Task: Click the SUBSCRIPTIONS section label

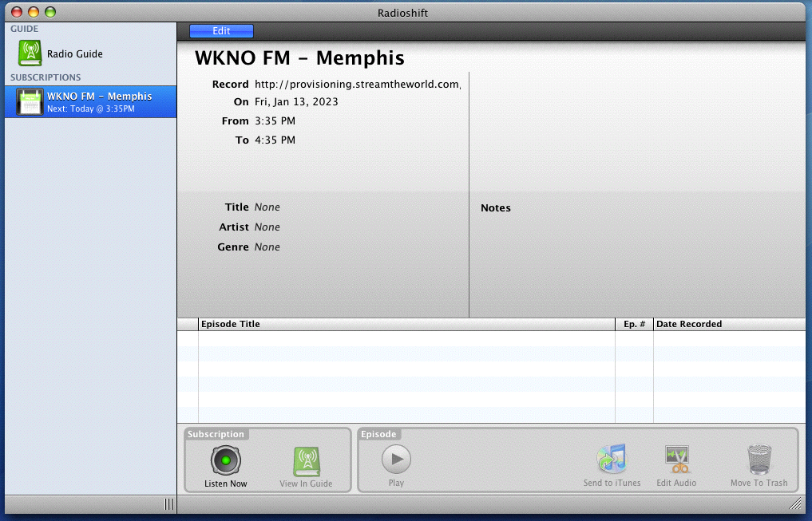Action: 46,77
